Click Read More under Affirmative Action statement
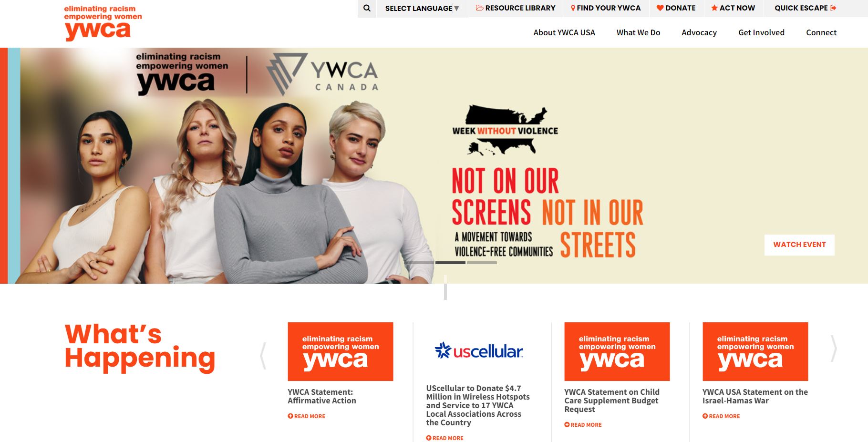Screen dimensions: 868x442 [307, 416]
